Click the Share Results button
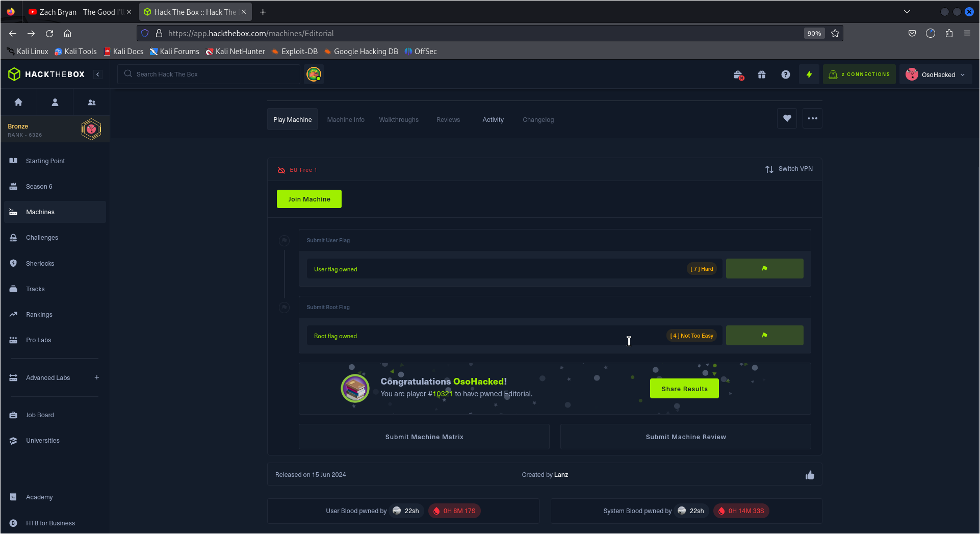 coord(684,389)
